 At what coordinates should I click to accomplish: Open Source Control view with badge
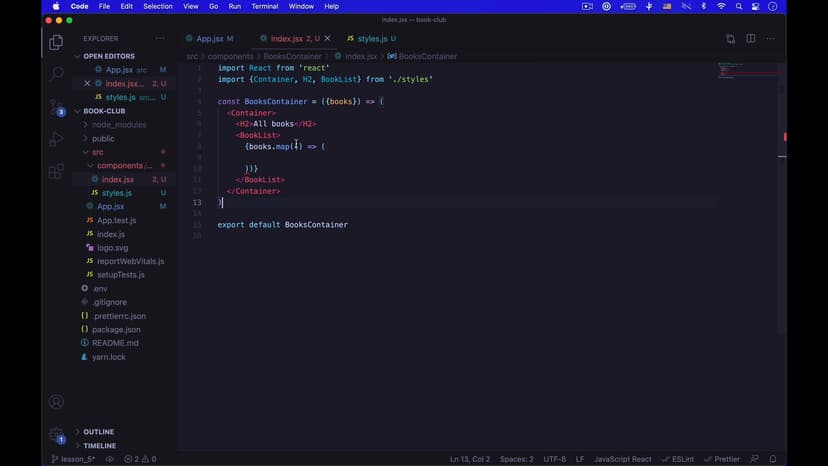56,107
